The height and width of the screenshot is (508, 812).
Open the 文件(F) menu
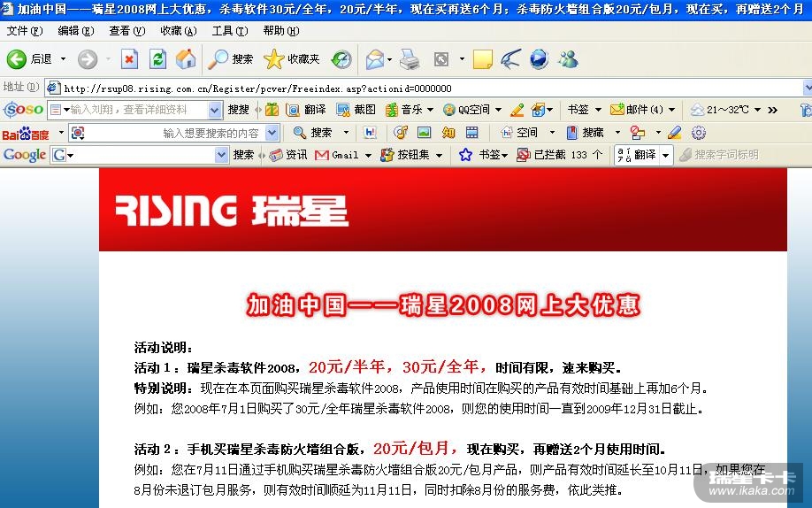coord(25,31)
